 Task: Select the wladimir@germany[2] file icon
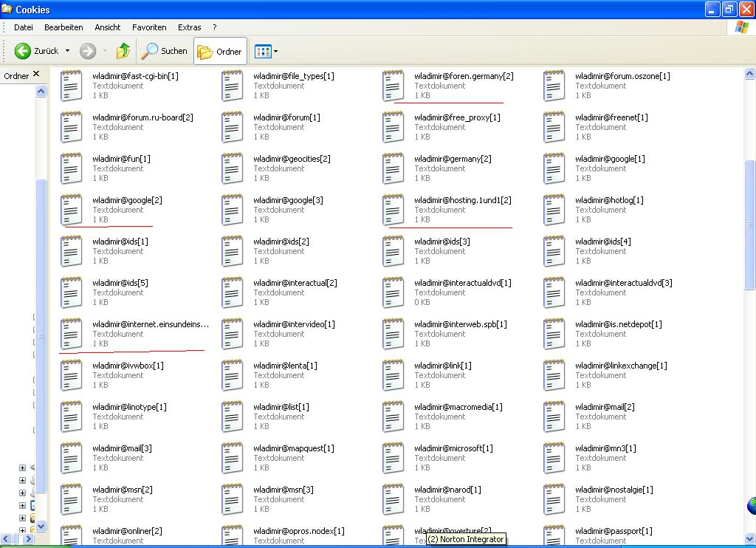(x=393, y=168)
